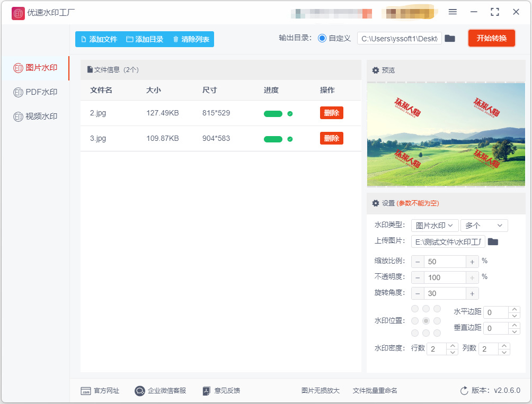The width and height of the screenshot is (532, 404).
Task: Open the output directory folder icon
Action: point(450,38)
